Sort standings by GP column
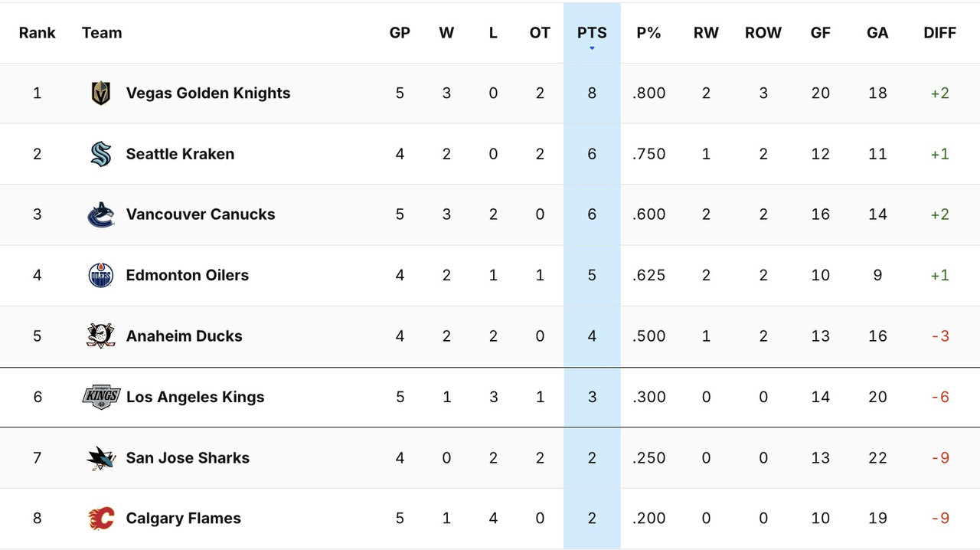 (x=400, y=33)
